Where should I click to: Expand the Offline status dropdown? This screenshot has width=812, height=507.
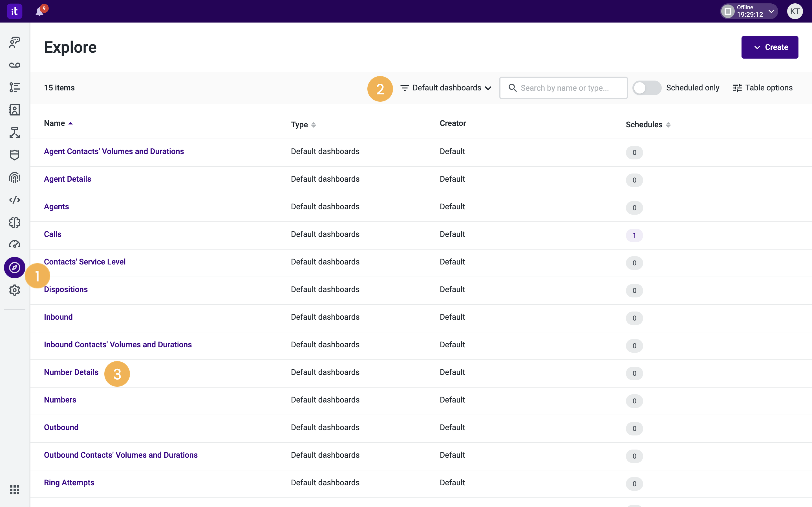[x=771, y=11]
